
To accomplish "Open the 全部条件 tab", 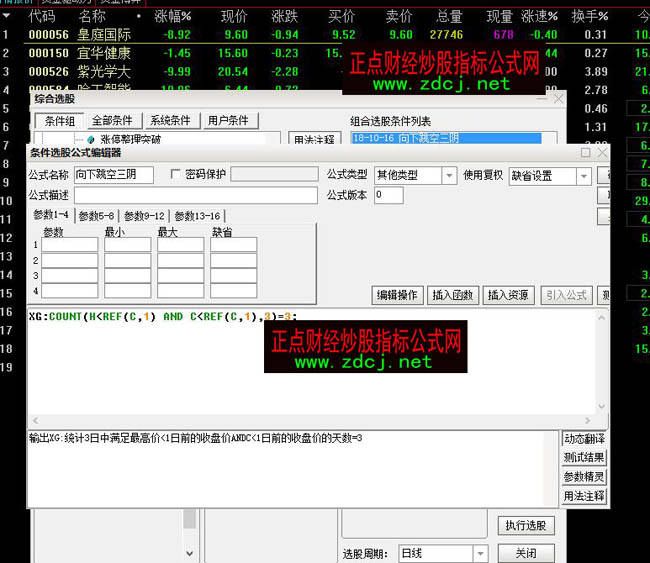I will [114, 121].
